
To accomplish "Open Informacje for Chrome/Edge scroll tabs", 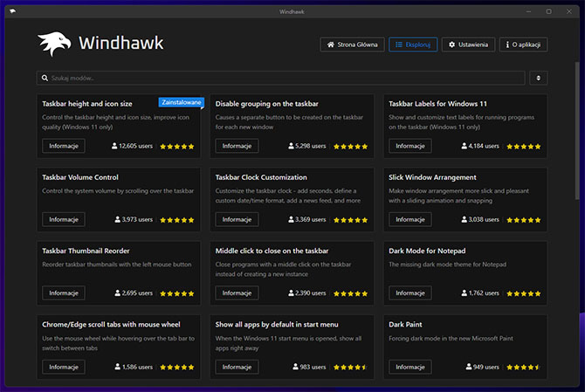I will point(64,367).
